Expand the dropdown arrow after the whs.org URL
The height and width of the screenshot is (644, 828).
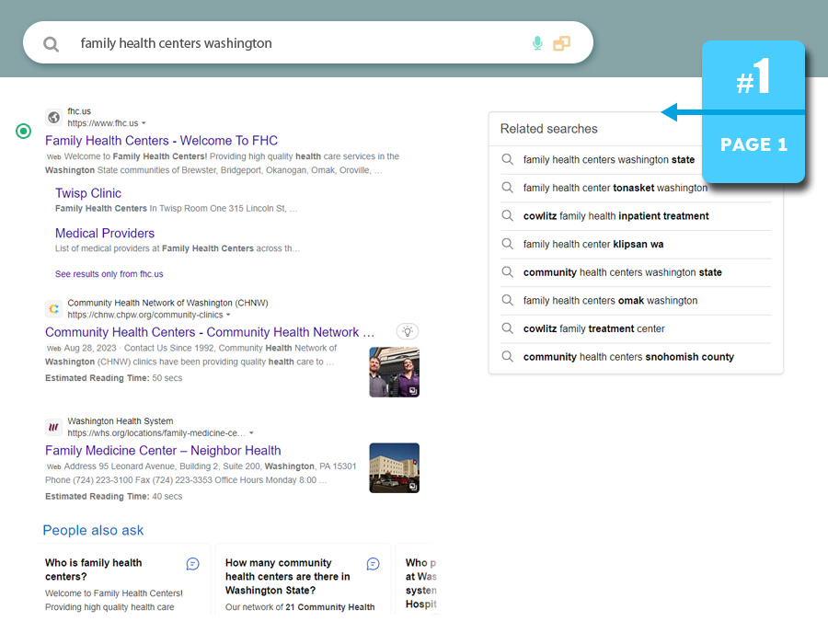[251, 432]
